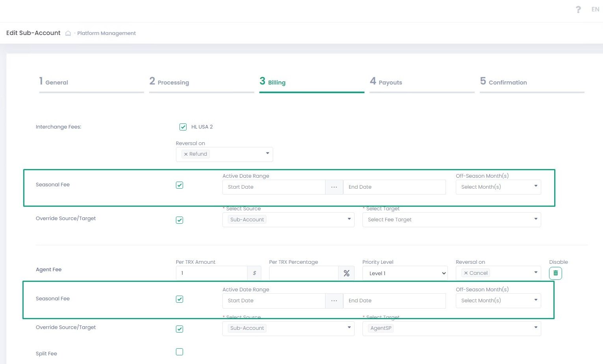Remove the Cancel tag via its x
The height and width of the screenshot is (364, 603).
[x=466, y=273]
